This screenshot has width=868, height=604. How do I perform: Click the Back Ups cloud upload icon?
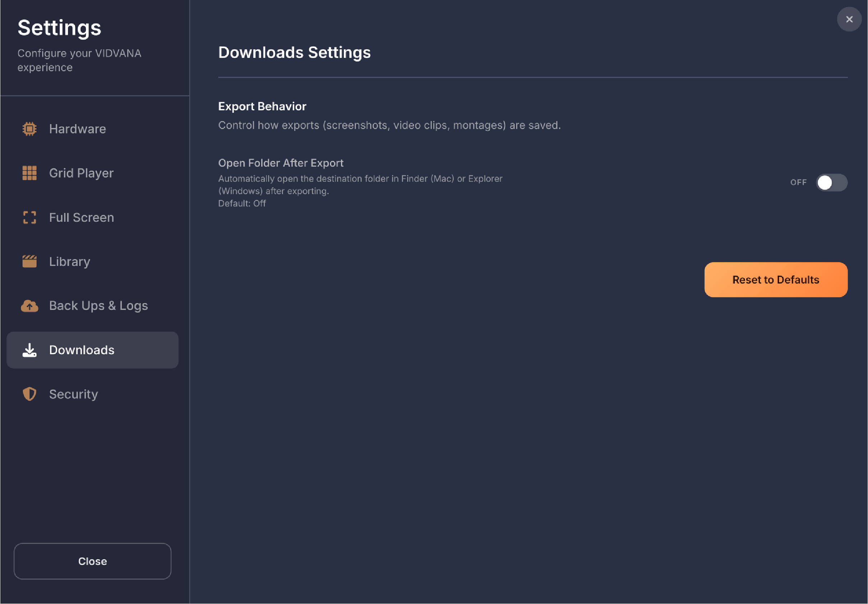point(29,306)
